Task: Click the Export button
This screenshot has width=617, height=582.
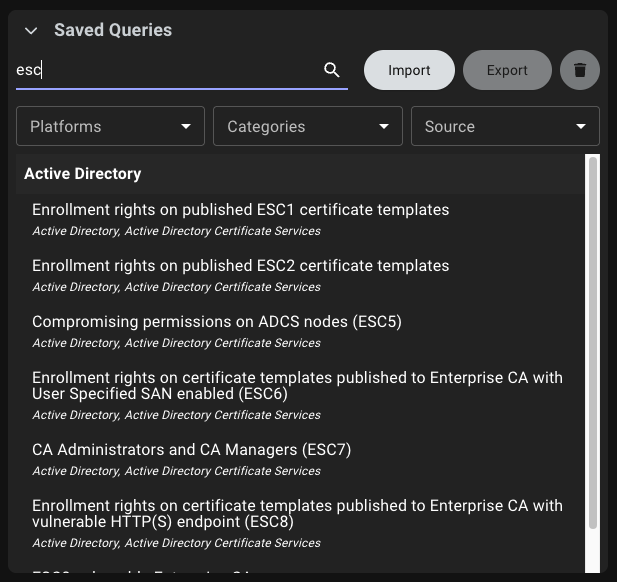Action: coord(507,70)
